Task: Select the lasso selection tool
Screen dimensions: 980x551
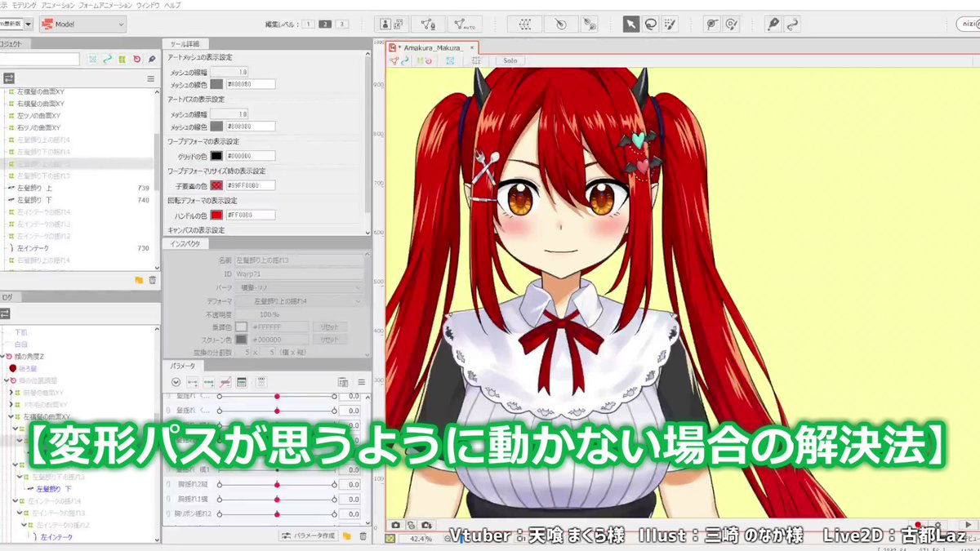Action: [651, 24]
